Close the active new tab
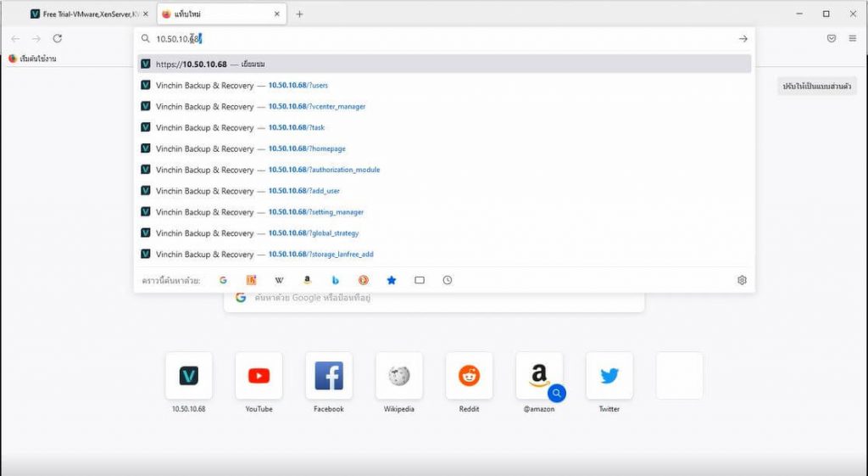 (x=277, y=14)
